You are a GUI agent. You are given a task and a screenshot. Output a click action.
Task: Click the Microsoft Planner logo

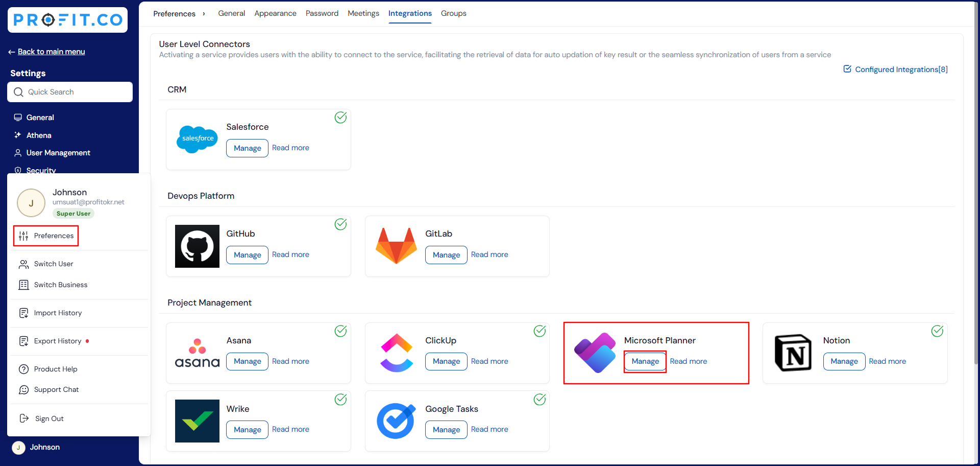(x=595, y=353)
